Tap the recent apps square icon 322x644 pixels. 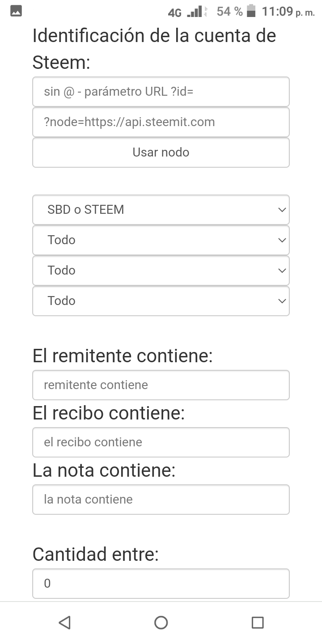click(257, 622)
